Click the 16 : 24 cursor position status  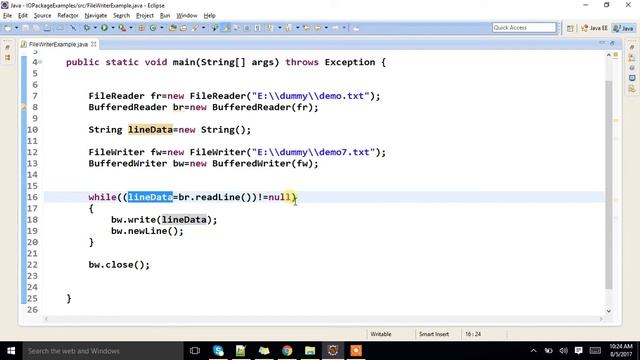[473, 334]
